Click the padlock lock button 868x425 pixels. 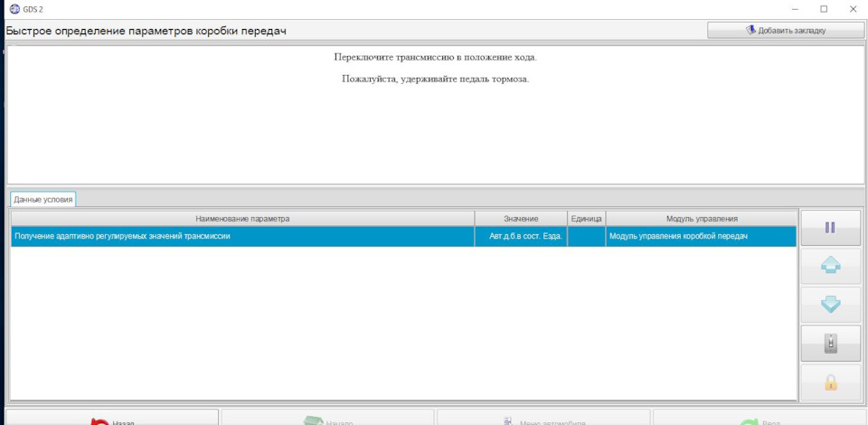pos(830,382)
